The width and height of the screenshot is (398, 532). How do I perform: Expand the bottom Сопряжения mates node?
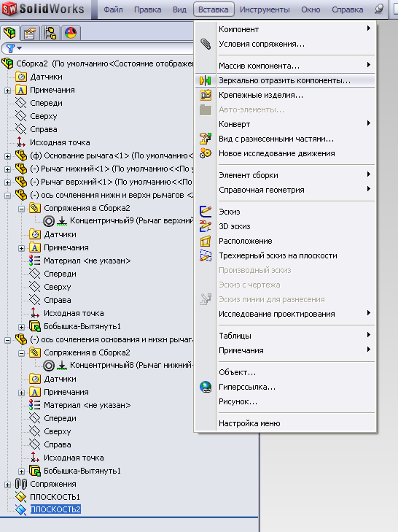[7, 485]
